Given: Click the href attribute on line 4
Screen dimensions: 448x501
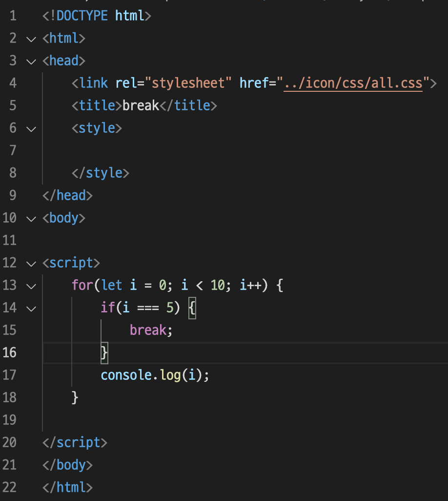Looking at the screenshot, I should point(254,83).
